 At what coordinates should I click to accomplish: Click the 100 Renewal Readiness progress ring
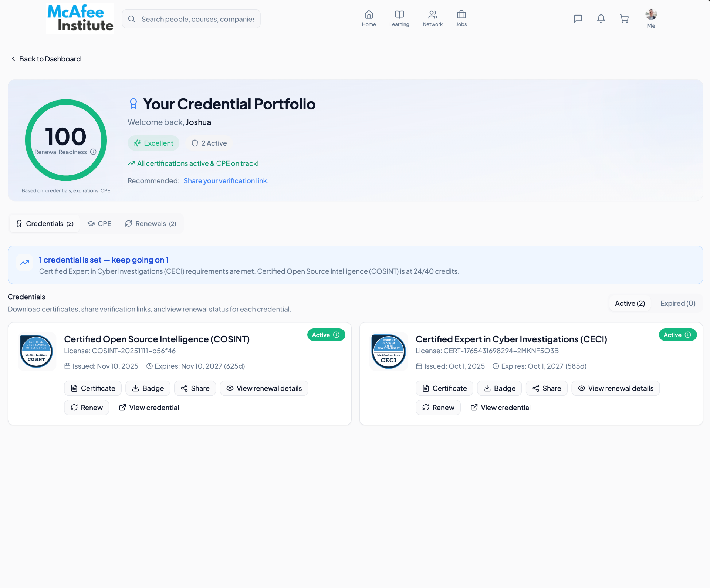click(66, 140)
